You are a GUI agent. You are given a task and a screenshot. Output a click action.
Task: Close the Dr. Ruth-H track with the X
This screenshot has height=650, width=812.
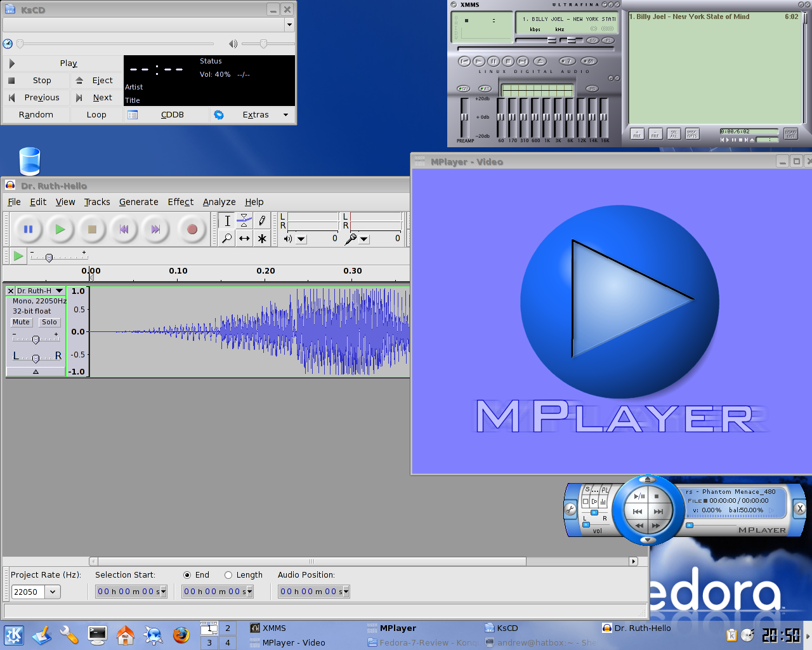pyautogui.click(x=10, y=291)
